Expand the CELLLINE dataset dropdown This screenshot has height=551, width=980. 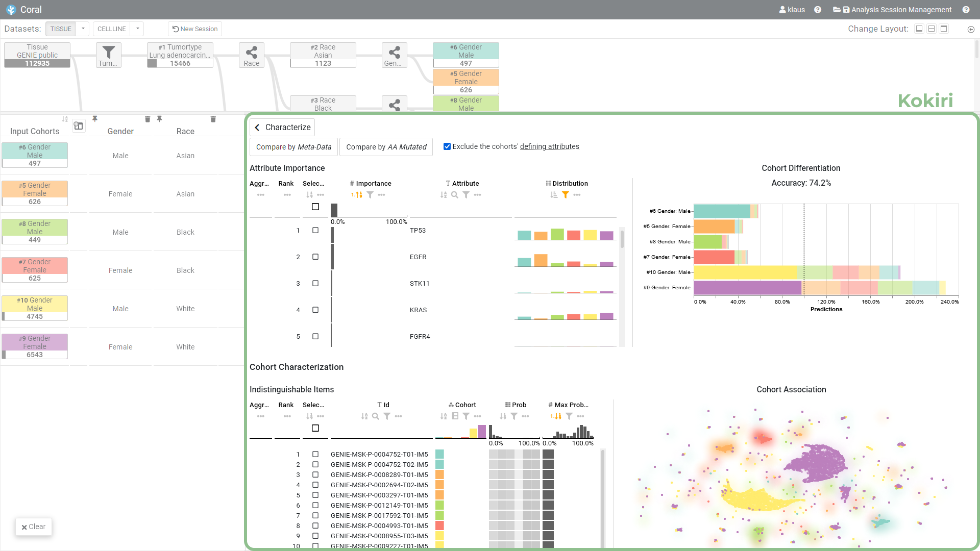point(137,29)
